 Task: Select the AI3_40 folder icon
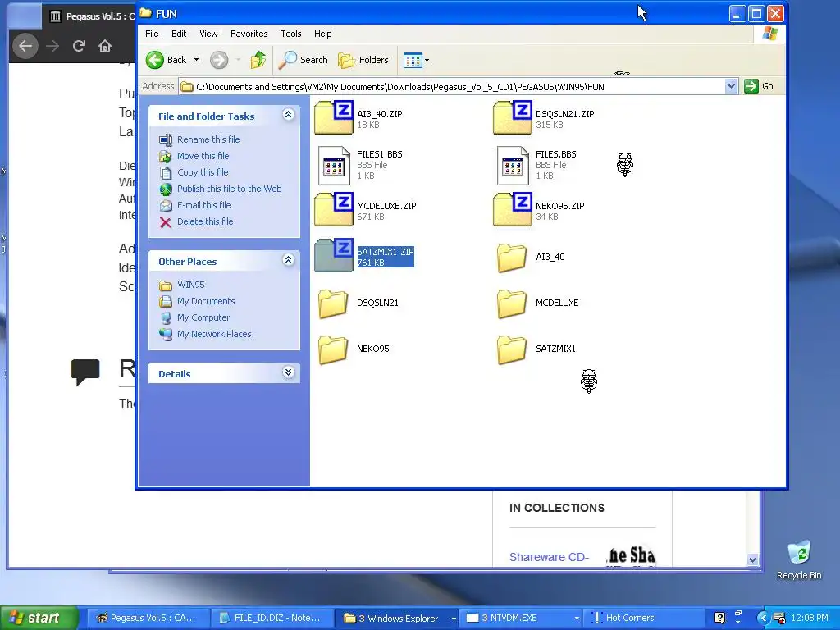(x=512, y=258)
